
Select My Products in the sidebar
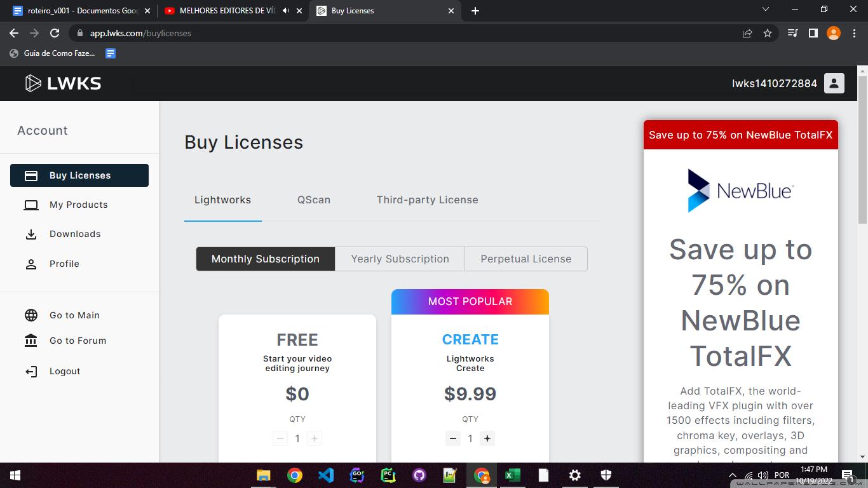tap(78, 205)
